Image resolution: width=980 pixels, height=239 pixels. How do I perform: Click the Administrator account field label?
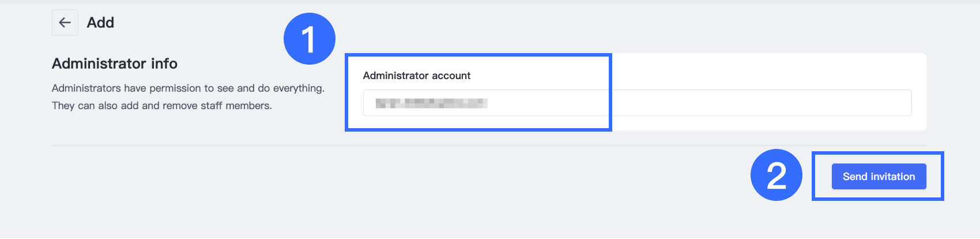point(416,76)
